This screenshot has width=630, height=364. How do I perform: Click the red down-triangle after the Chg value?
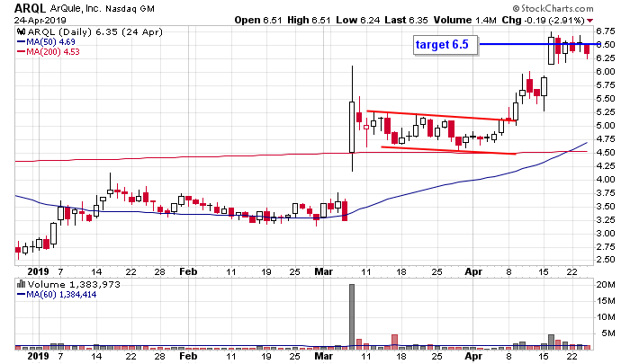tap(589, 21)
